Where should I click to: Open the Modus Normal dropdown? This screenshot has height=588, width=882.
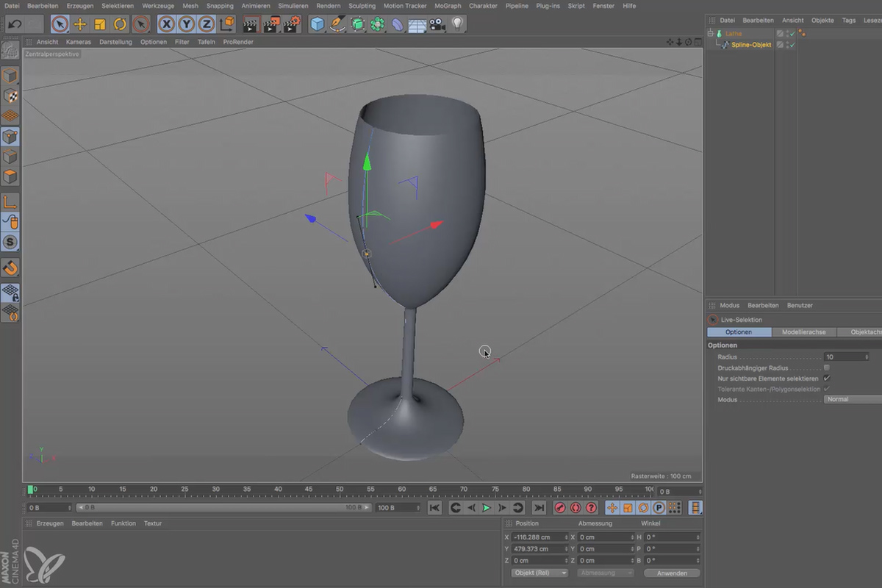[853, 399]
